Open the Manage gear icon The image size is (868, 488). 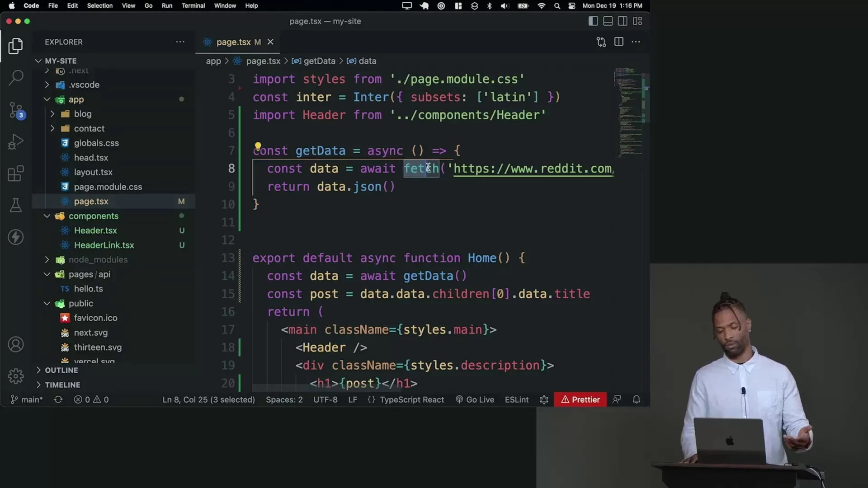[x=15, y=375]
